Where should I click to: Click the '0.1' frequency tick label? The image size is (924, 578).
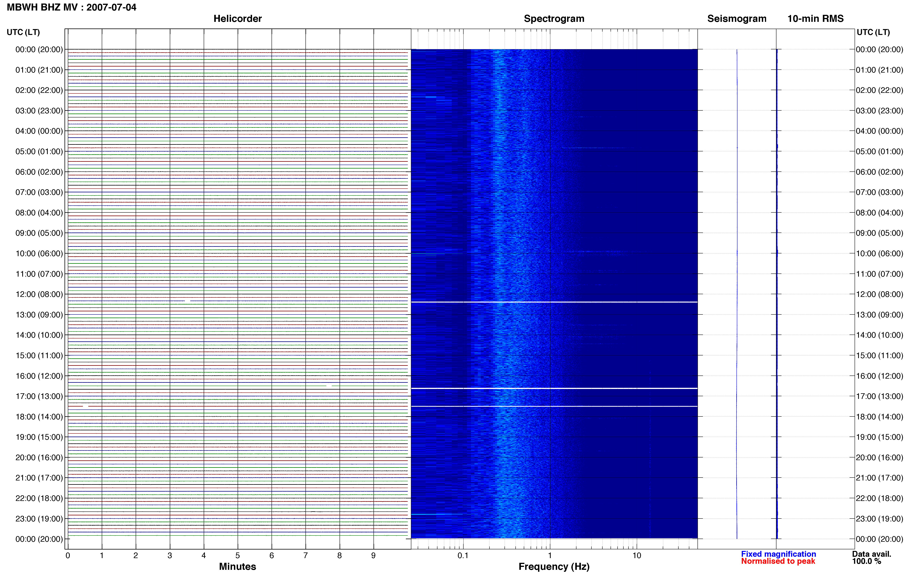tap(463, 555)
